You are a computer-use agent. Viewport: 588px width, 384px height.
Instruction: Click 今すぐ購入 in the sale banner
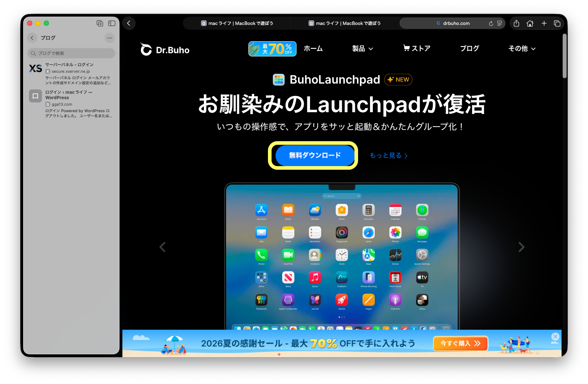461,343
